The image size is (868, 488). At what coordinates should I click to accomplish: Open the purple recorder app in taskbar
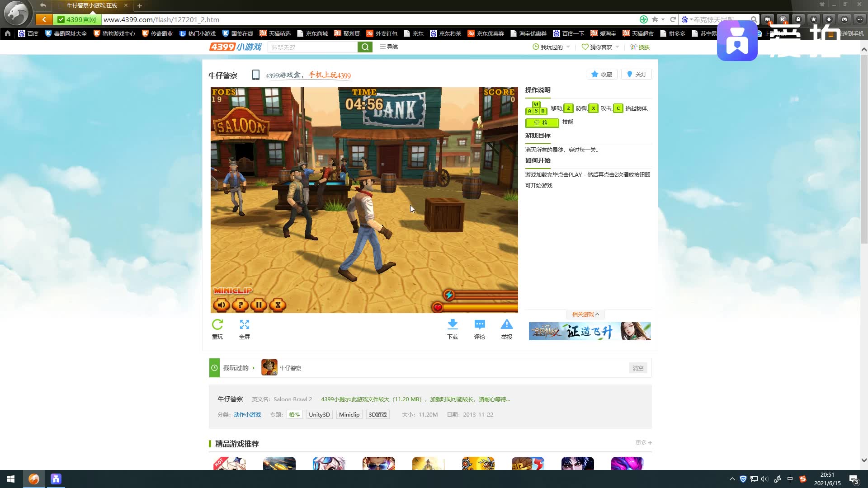56,479
